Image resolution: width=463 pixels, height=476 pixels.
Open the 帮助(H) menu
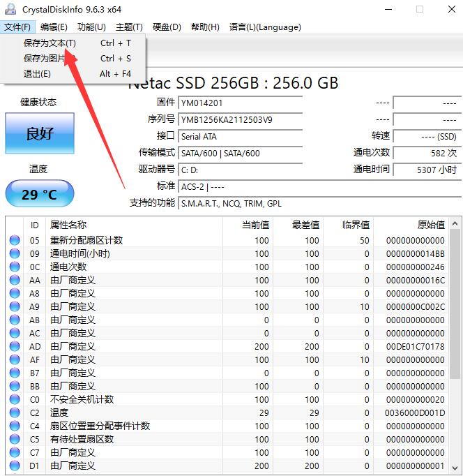[x=205, y=27]
